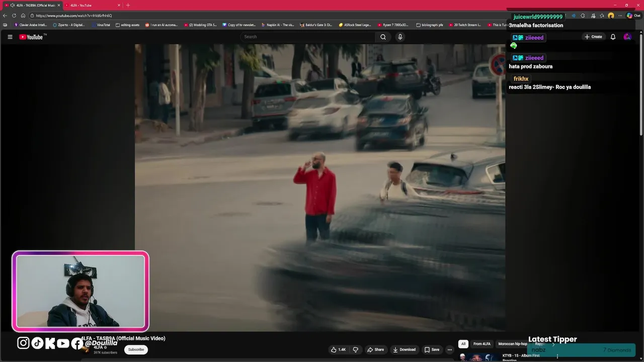Open the I run an AI automa... bookmark

click(162, 25)
